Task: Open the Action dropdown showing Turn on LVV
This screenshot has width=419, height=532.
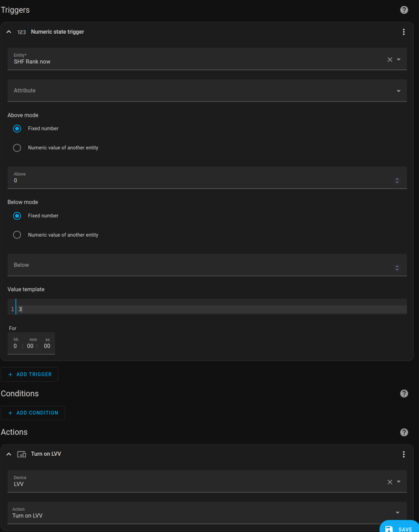Action: 398,512
